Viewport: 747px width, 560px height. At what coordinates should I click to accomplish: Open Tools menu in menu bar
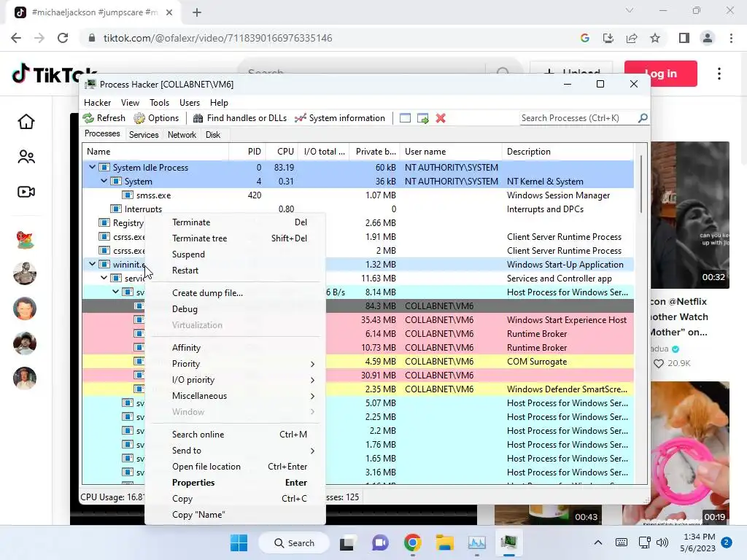tap(159, 102)
